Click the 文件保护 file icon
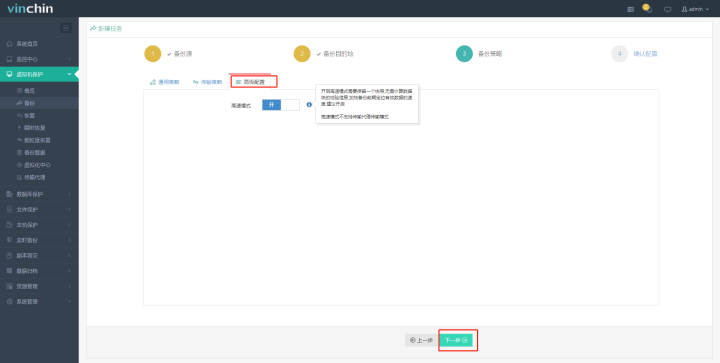Screen dimensions: 720x363 click(x=10, y=210)
